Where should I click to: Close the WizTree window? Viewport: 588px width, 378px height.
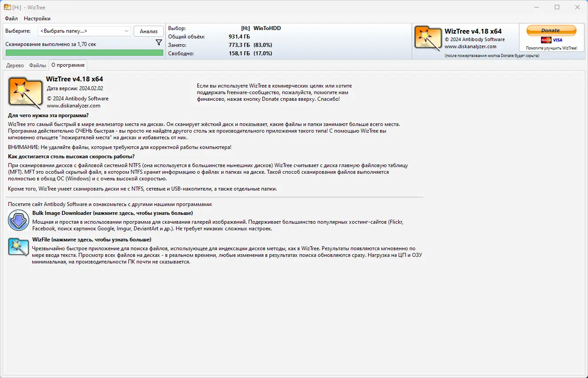click(x=577, y=7)
